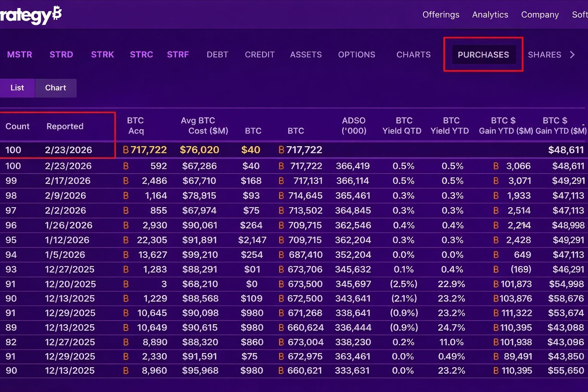The height and width of the screenshot is (392, 588).
Task: Sort by the Count column header
Action: (17, 126)
